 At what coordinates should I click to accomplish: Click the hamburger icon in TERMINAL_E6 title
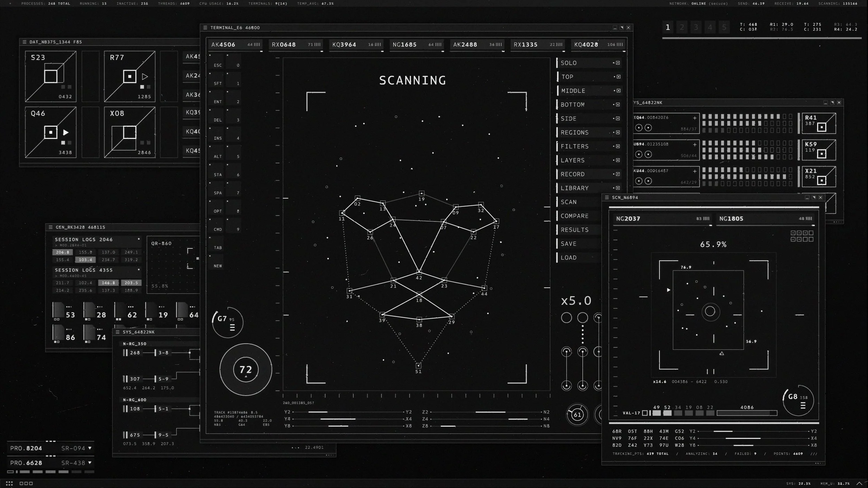pyautogui.click(x=205, y=28)
